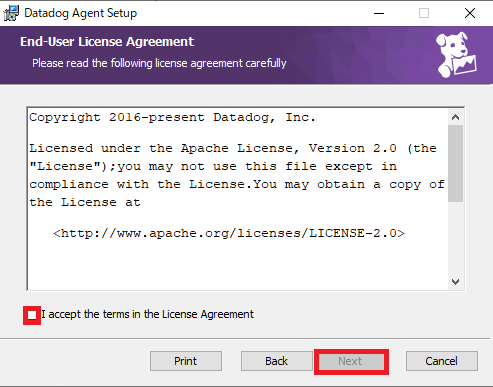493x387 pixels.
Task: Click the Datadog Agent Setup title bar text
Action: coord(81,13)
